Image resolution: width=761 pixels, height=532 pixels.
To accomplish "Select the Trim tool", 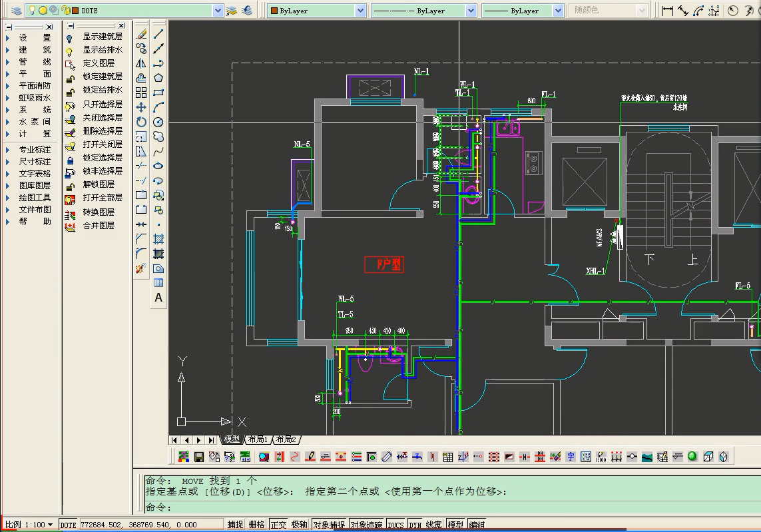I will [x=141, y=166].
